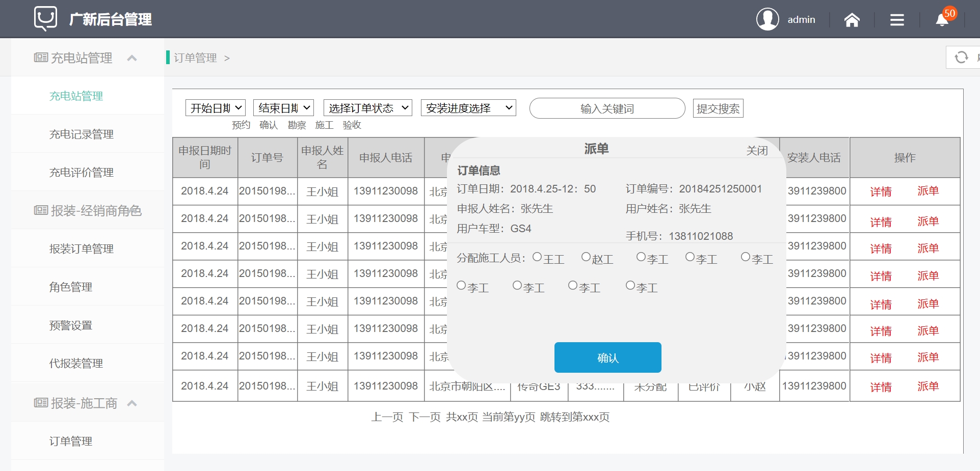Viewport: 980px width, 471px height.
Task: Click the admin username text
Action: [801, 20]
